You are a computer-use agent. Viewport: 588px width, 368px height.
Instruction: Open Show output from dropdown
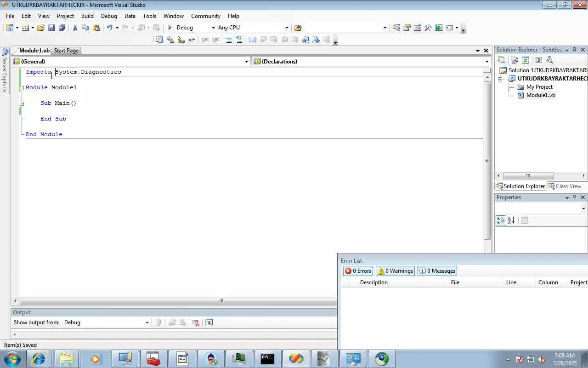147,322
